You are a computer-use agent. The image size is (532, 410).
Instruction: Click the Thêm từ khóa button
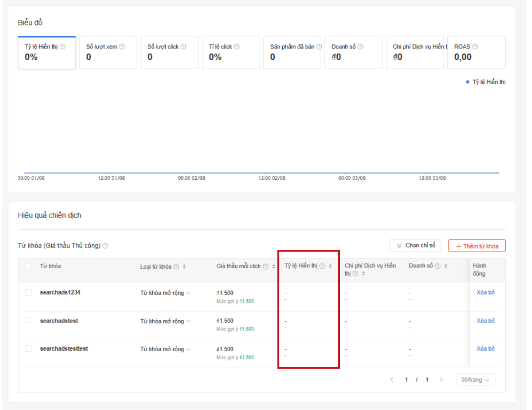coord(476,246)
